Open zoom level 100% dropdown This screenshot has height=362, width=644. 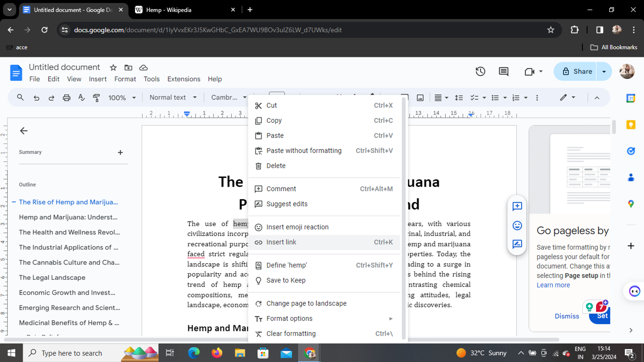click(122, 98)
